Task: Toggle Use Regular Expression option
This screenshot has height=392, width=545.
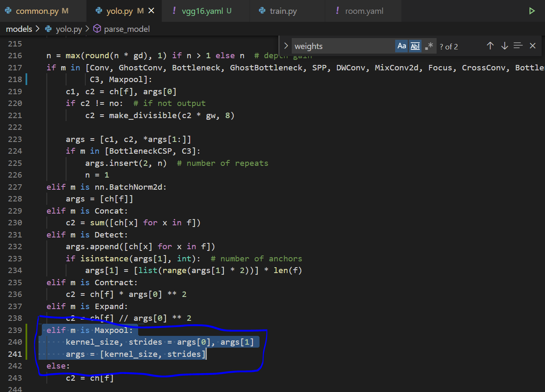Action: click(429, 46)
